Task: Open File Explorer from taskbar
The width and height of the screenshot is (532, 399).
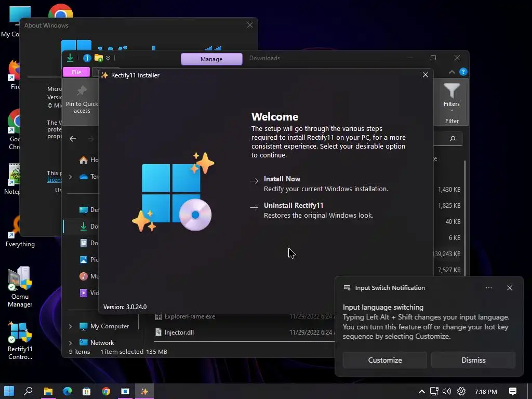Action: [48, 391]
